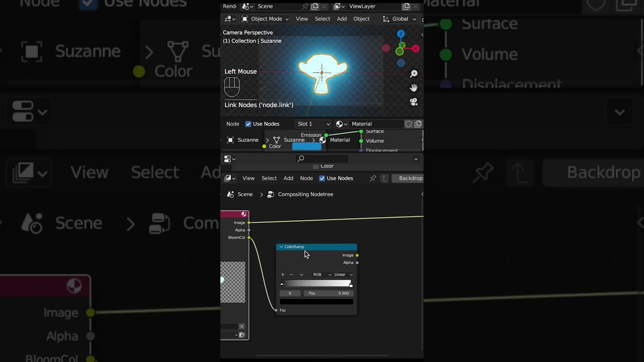This screenshot has width=644, height=362.
Task: Open the material browse sphere icon
Action: [341, 124]
